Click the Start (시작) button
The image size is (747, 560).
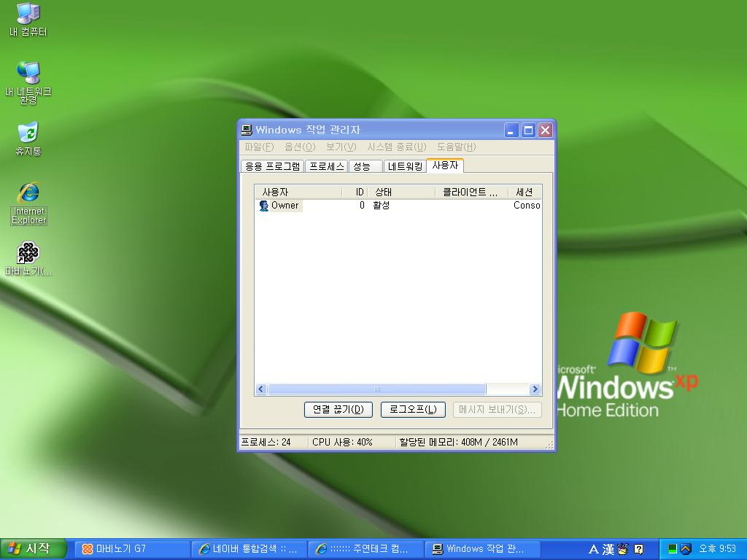tap(32, 549)
